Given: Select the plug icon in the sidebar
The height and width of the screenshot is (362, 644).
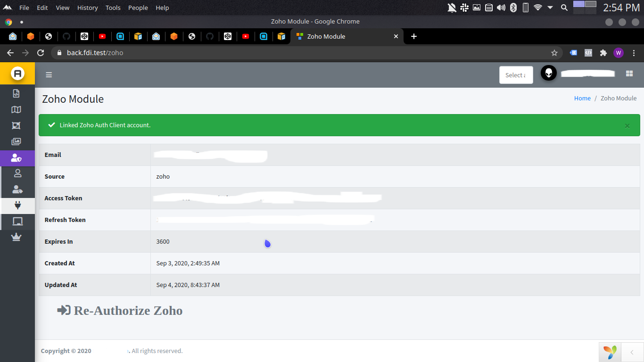Looking at the screenshot, I should click(18, 206).
